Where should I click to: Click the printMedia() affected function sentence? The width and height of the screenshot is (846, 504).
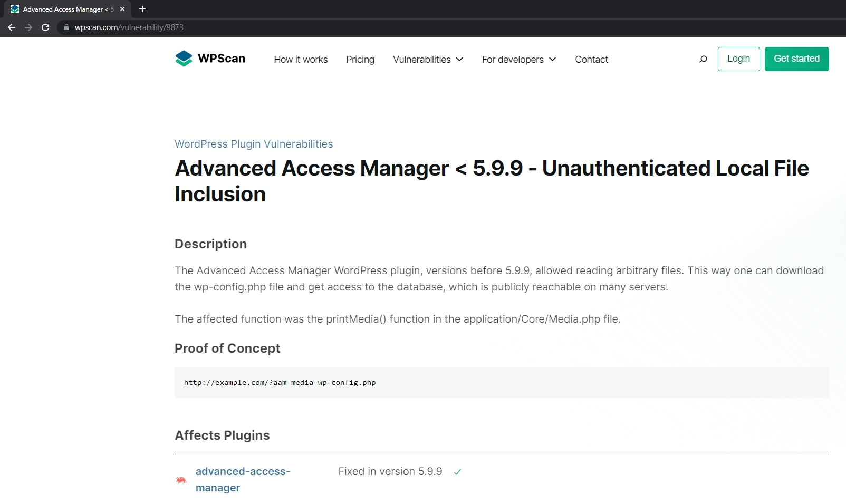coord(398,319)
